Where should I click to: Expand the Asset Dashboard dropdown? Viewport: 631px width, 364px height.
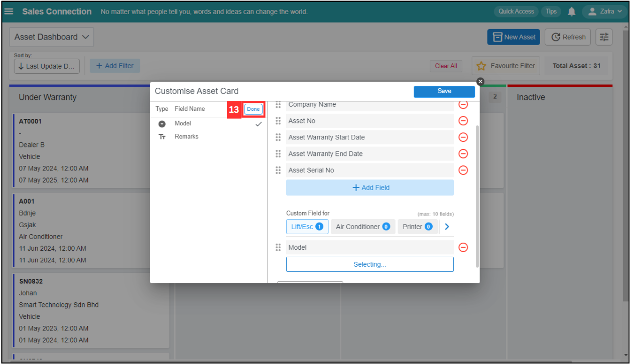52,37
